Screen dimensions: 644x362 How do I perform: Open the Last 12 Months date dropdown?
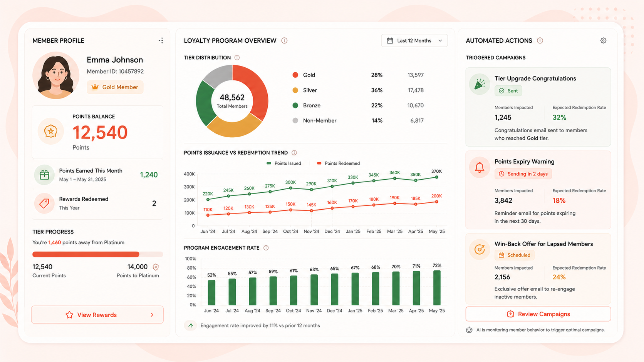[414, 41]
